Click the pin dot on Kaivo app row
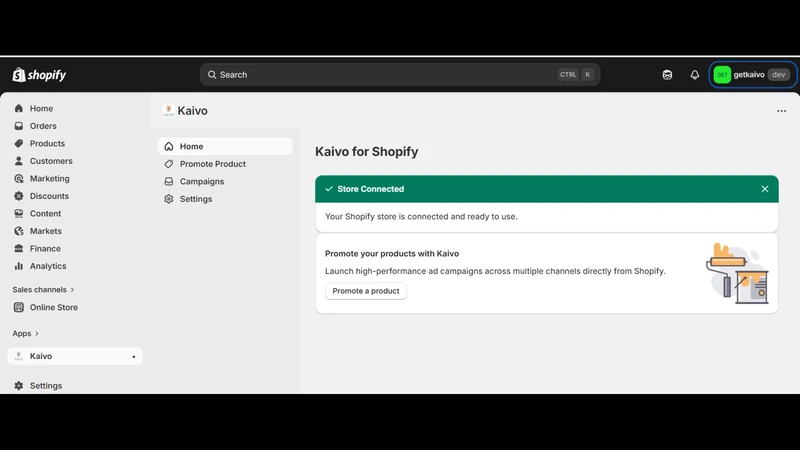The width and height of the screenshot is (800, 450). pyautogui.click(x=134, y=357)
